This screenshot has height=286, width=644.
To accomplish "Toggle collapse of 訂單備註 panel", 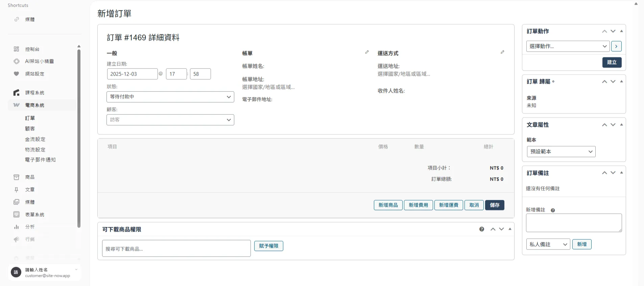I will 621,173.
